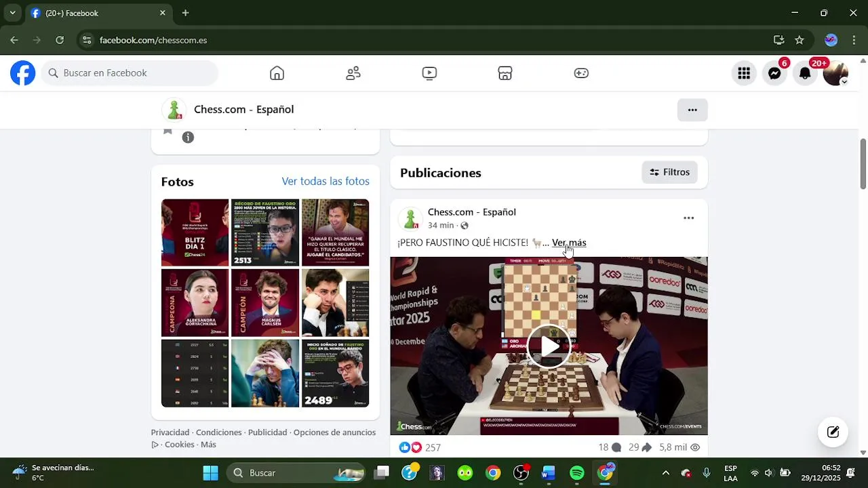View the 18 comments count
Screen dimensions: 868x488
pyautogui.click(x=610, y=447)
